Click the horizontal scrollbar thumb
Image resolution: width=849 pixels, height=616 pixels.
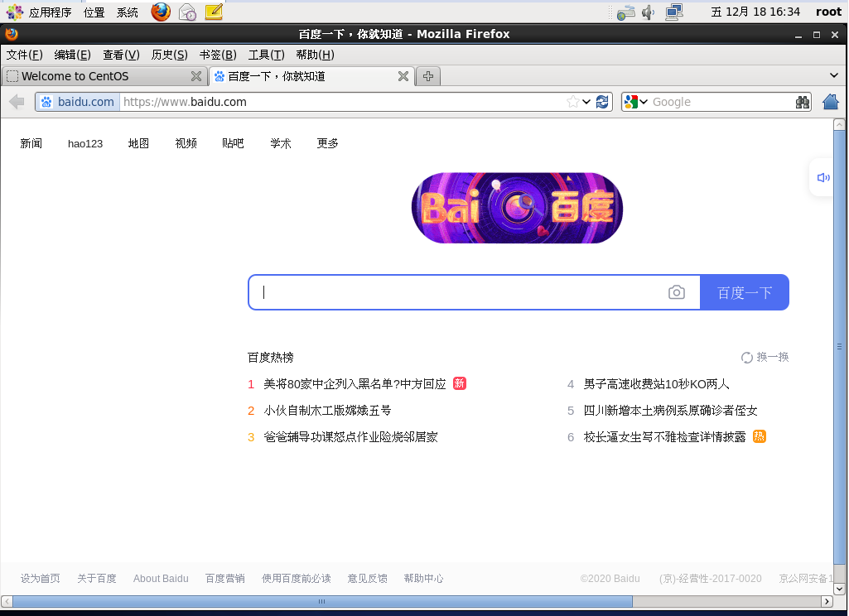click(322, 601)
